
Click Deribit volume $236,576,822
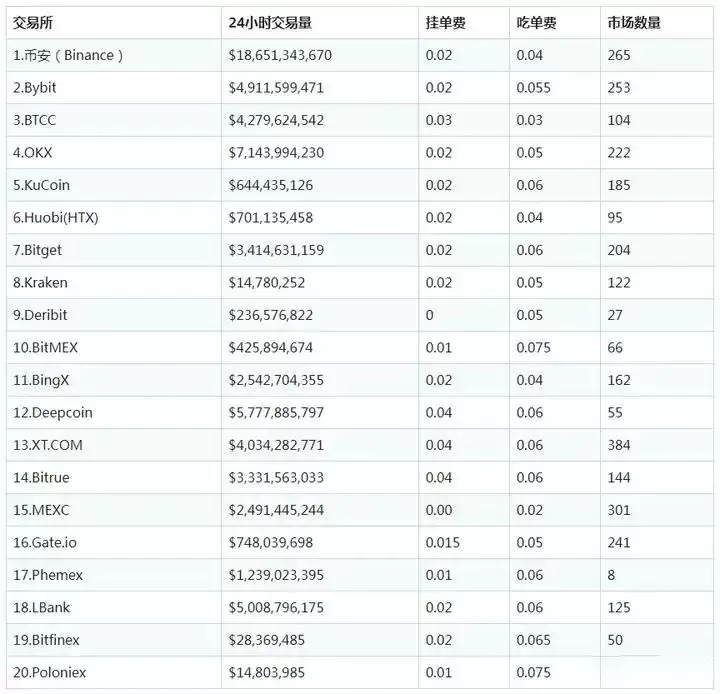tap(270, 315)
